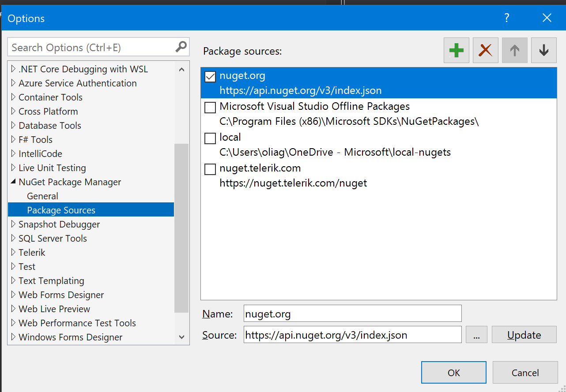Select General under NuGet Package Manager
Image resolution: width=566 pixels, height=392 pixels.
[x=42, y=196]
